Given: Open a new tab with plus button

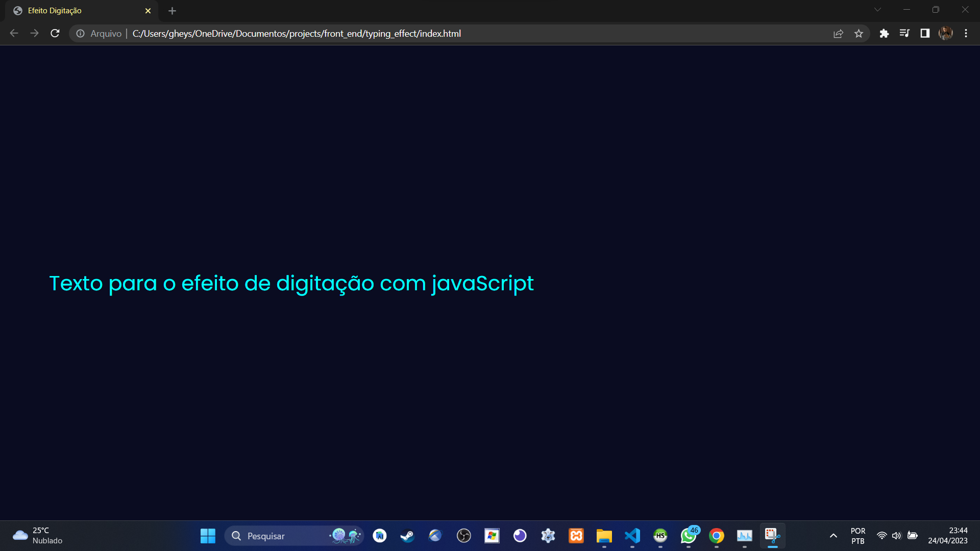Looking at the screenshot, I should 172,11.
